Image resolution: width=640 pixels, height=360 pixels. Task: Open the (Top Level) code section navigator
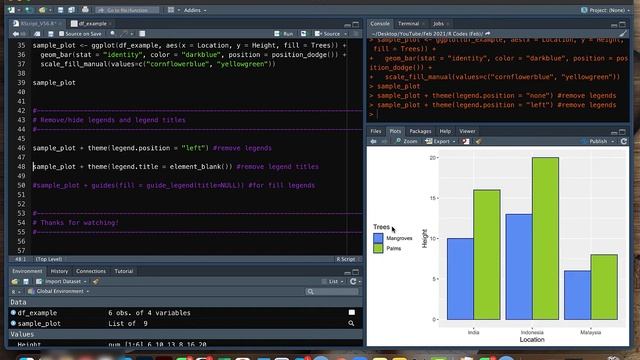(x=49, y=259)
